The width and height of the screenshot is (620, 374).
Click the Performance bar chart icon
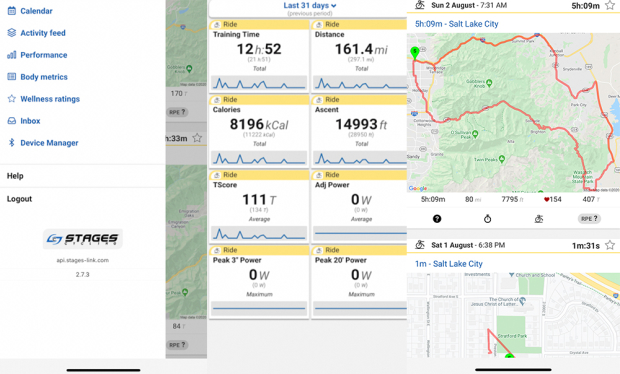(x=12, y=55)
